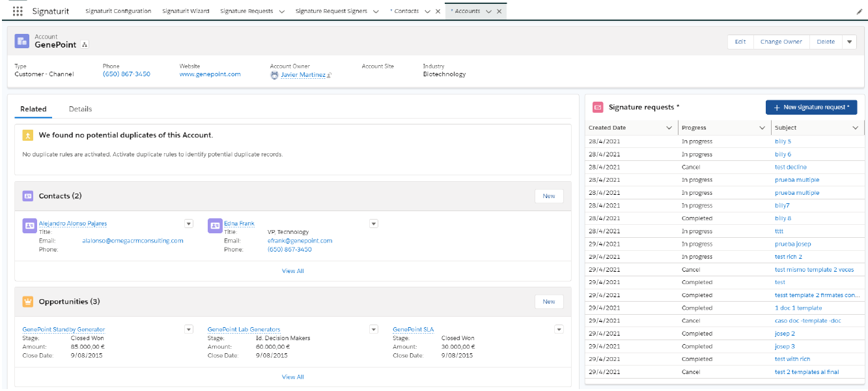
Task: Click the pencil edit icon in nav bar
Action: tap(860, 12)
